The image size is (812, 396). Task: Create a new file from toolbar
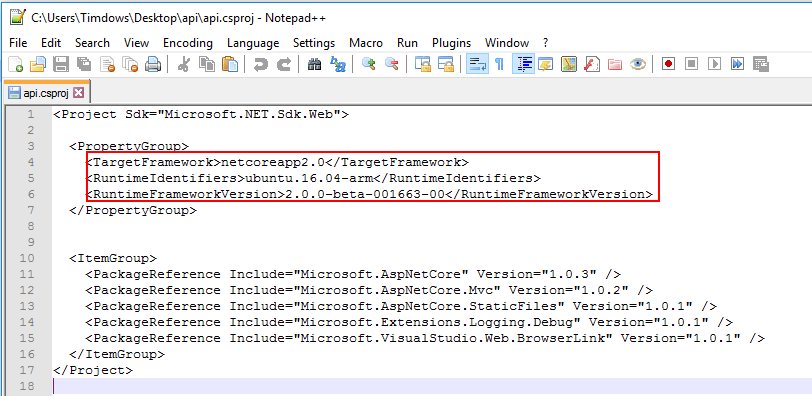click(16, 64)
